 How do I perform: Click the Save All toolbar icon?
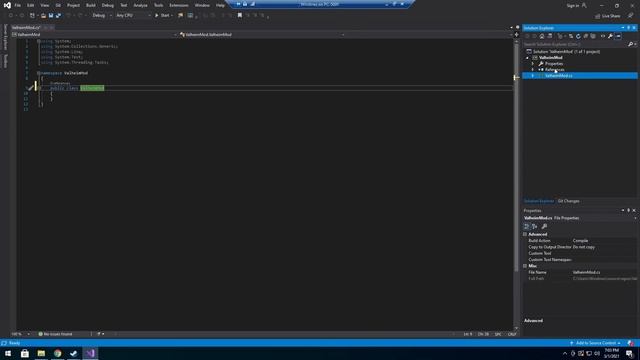(58, 16)
